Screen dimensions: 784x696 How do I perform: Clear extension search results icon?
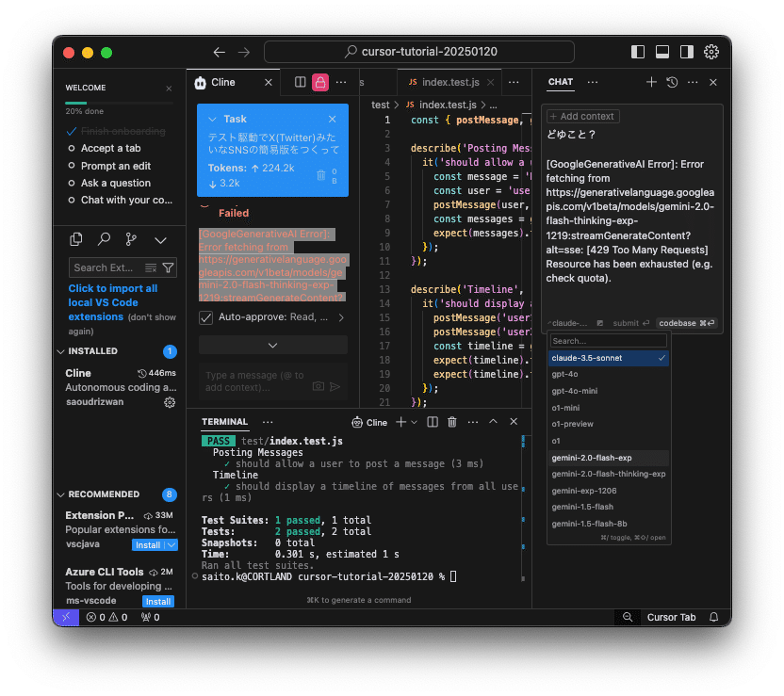[x=151, y=268]
